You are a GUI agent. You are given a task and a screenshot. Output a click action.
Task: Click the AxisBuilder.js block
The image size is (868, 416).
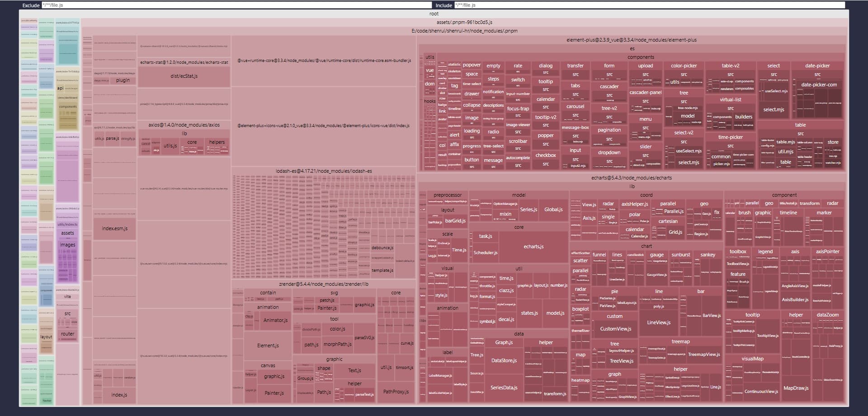tap(795, 299)
